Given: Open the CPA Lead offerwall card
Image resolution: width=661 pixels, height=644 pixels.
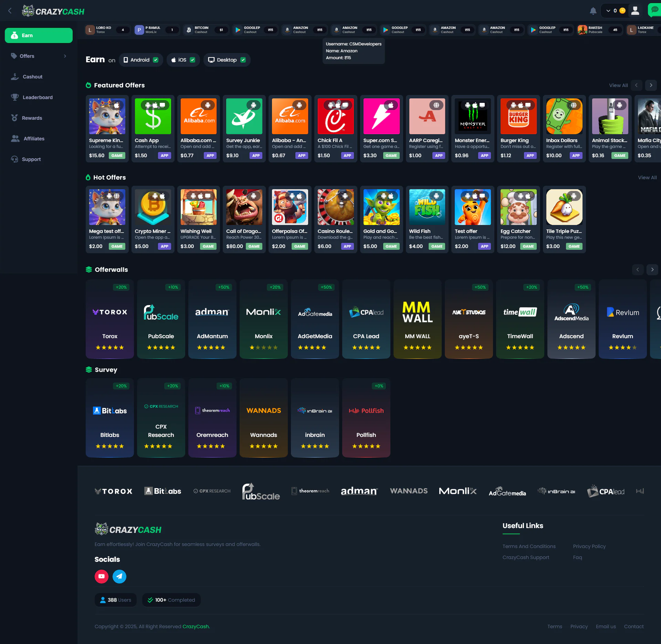Looking at the screenshot, I should pos(366,319).
